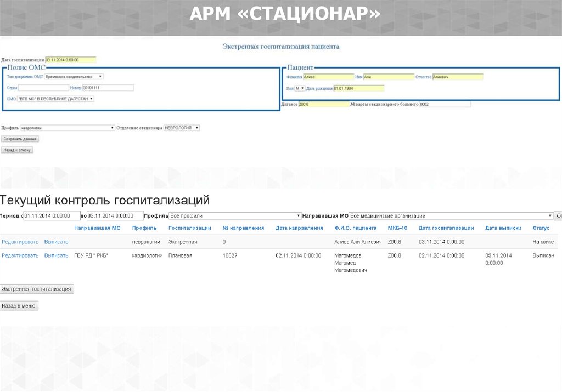The image size is (562, 392).
Task: Click the 'Сохранить данные' button
Action: pos(20,139)
